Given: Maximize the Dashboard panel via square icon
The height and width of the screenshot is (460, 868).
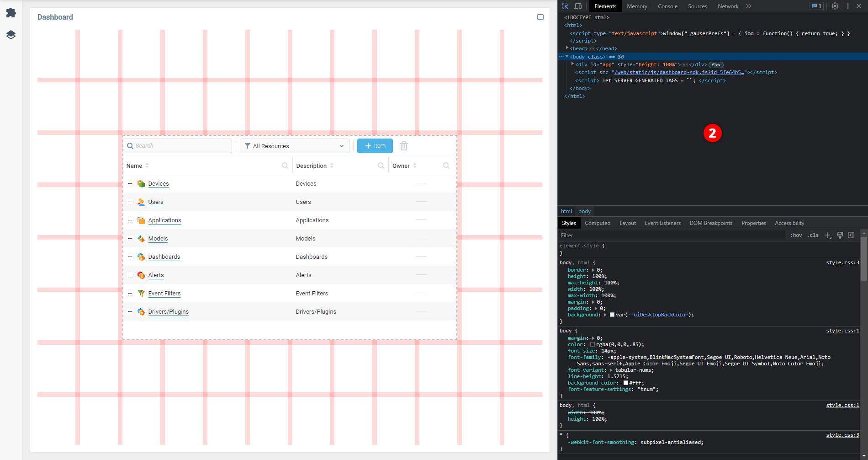Looking at the screenshot, I should pos(540,17).
